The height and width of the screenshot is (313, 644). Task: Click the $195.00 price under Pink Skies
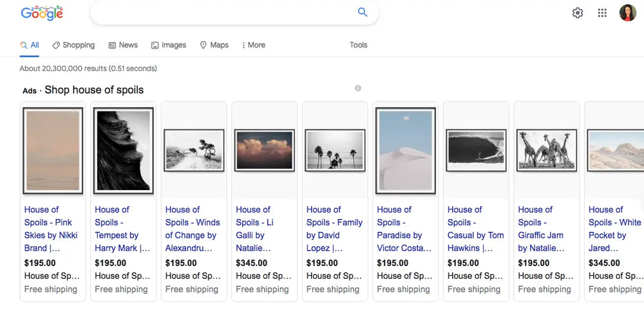40,263
